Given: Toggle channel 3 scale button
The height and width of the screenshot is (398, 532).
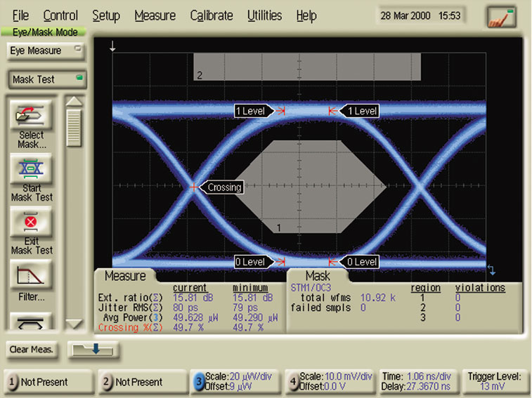Looking at the screenshot, I should click(235, 382).
